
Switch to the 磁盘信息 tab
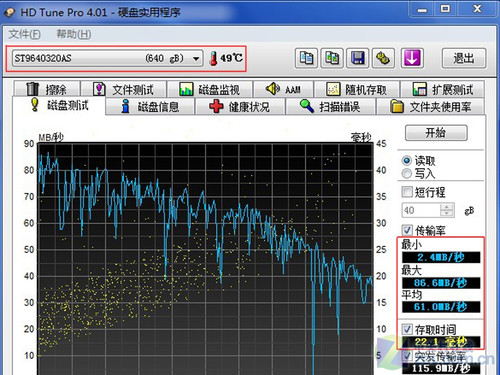(150, 106)
